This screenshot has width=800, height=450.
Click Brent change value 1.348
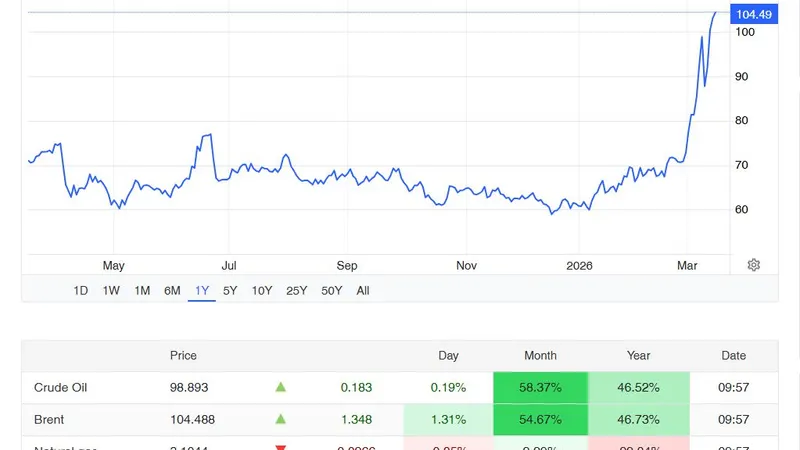pyautogui.click(x=356, y=420)
